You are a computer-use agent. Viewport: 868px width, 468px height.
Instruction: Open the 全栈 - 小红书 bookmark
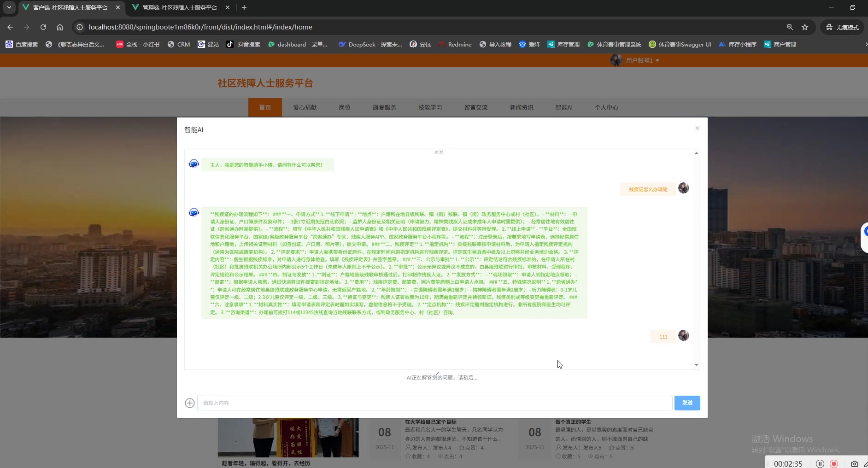click(x=138, y=44)
